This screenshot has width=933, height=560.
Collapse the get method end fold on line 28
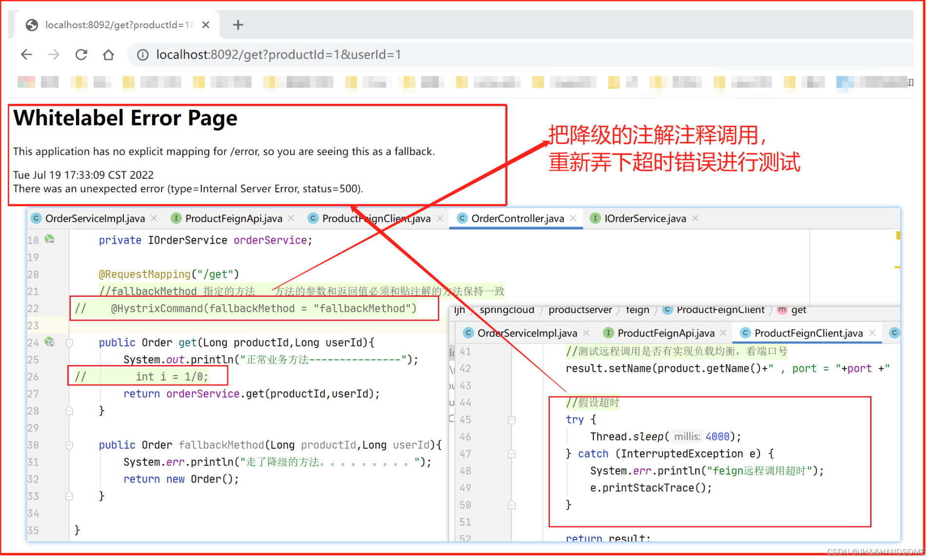[x=69, y=411]
